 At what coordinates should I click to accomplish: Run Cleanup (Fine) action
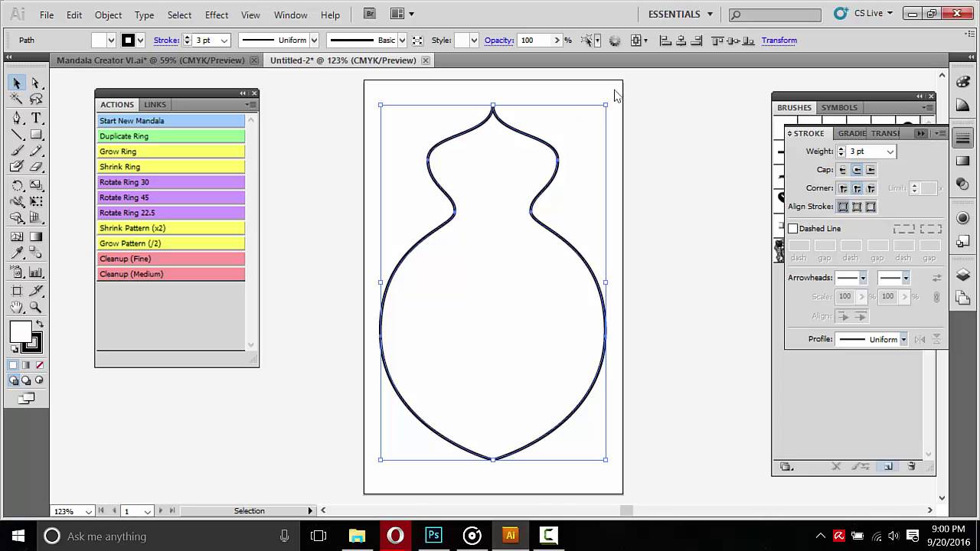click(x=171, y=259)
